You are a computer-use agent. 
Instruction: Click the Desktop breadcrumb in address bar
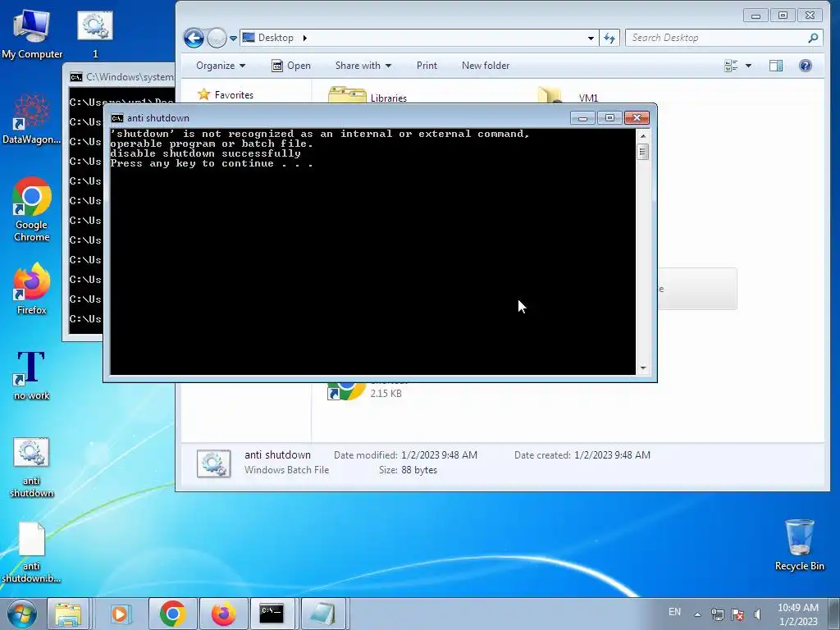click(x=276, y=38)
